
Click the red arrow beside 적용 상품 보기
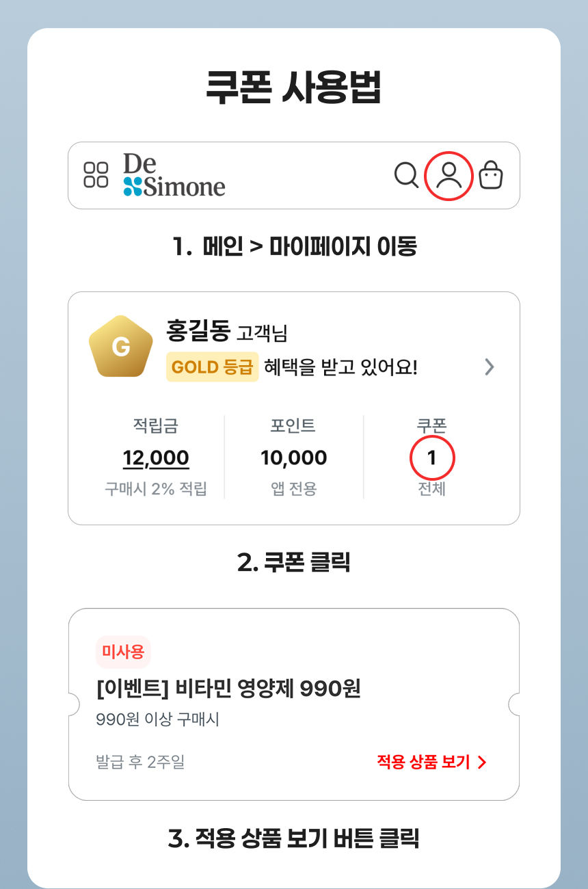(x=482, y=762)
